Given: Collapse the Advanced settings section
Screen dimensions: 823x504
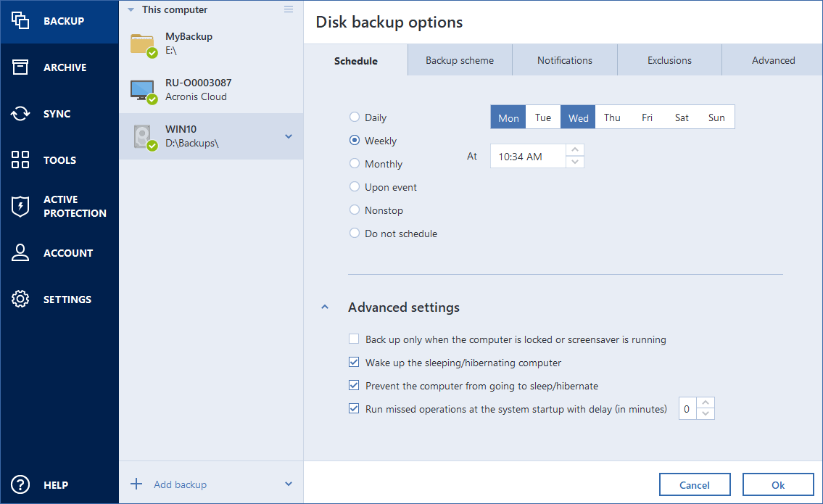Looking at the screenshot, I should tap(326, 307).
